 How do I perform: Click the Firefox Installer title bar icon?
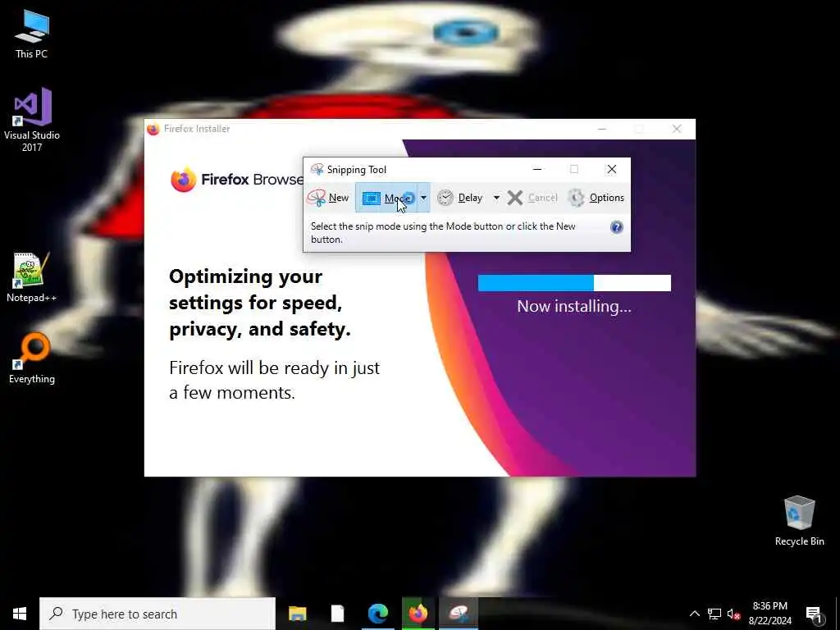pos(153,129)
